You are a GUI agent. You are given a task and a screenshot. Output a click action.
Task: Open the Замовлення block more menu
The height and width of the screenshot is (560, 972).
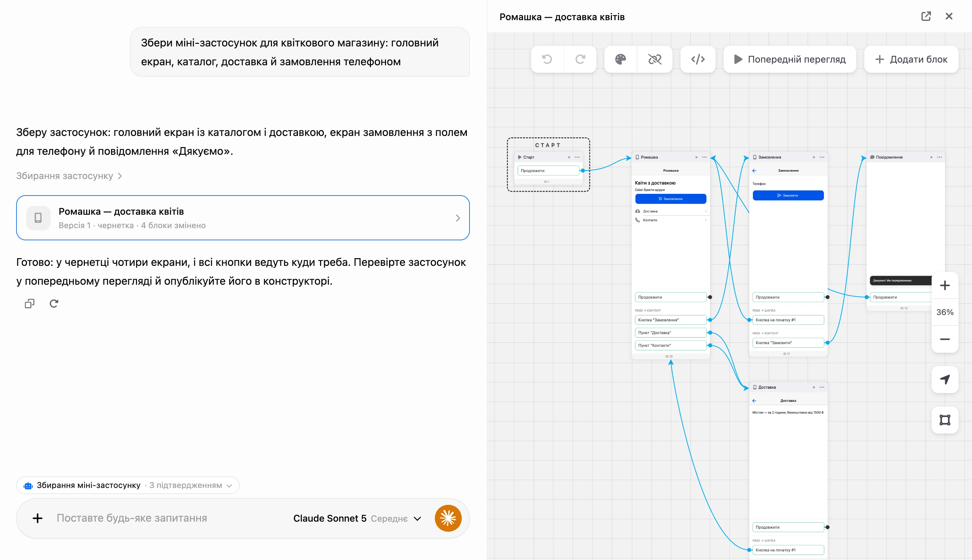tap(822, 157)
